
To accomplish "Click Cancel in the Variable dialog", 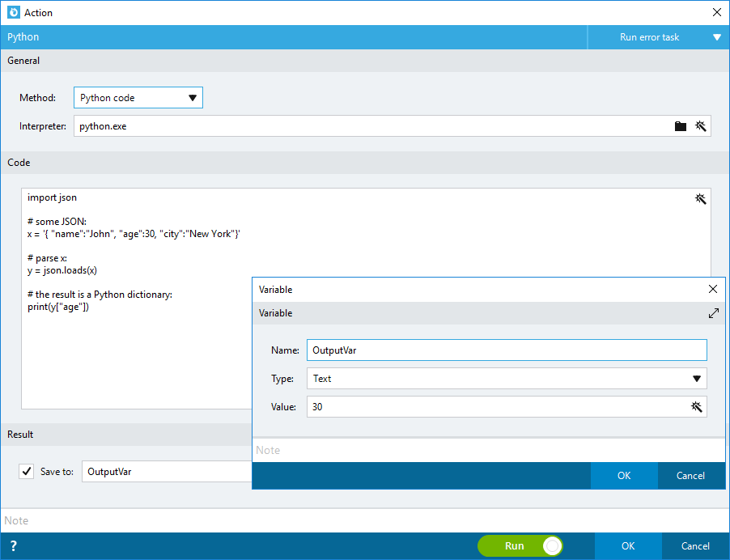I will (690, 476).
